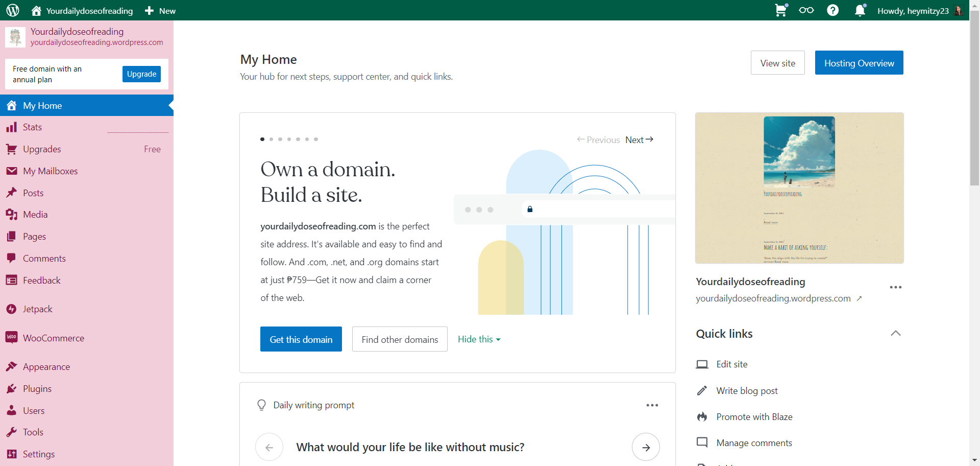Click the user avatar in top bar
Screen dimensions: 980x466
959,11
